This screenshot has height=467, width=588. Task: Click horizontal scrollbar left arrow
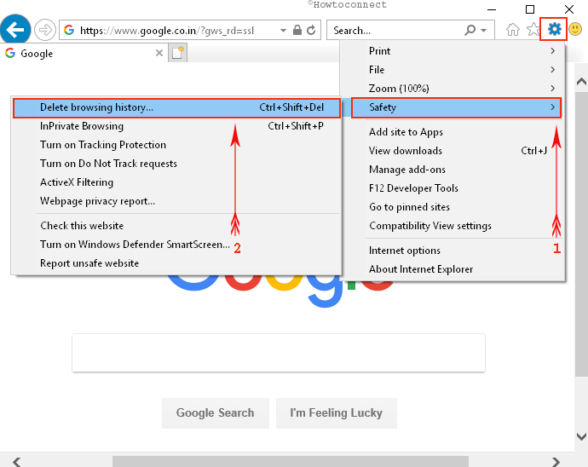click(16, 461)
